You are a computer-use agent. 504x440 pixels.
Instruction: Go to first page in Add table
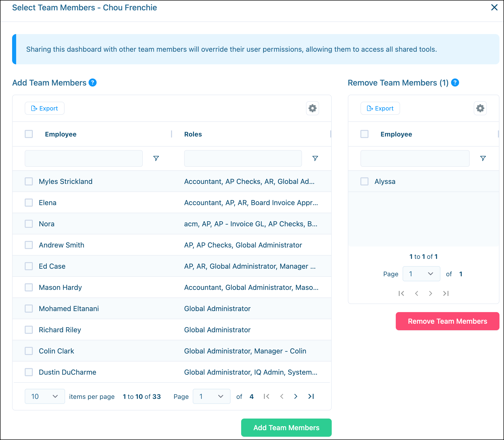[x=266, y=396]
